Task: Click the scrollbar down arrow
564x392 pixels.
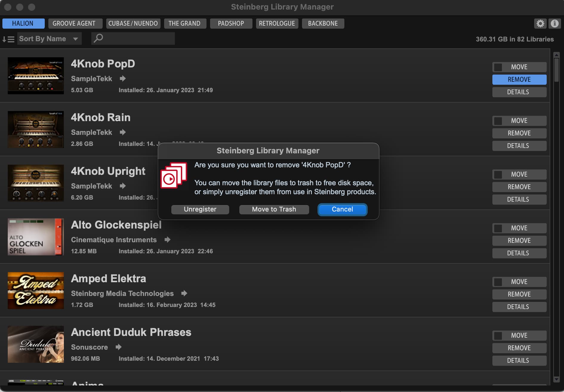Action: pyautogui.click(x=556, y=379)
